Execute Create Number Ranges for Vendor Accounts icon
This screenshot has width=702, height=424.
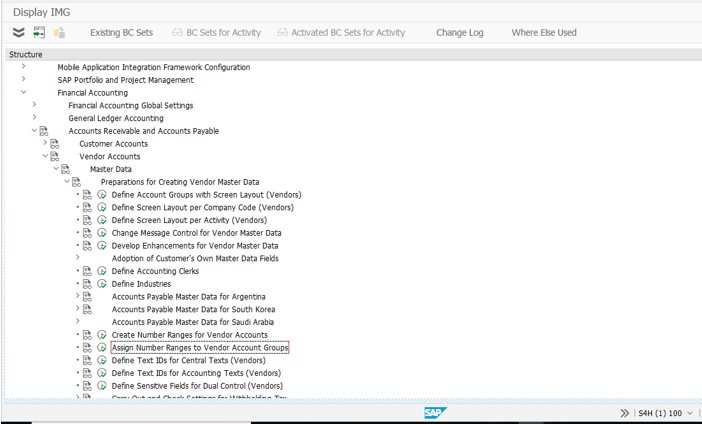coord(102,335)
